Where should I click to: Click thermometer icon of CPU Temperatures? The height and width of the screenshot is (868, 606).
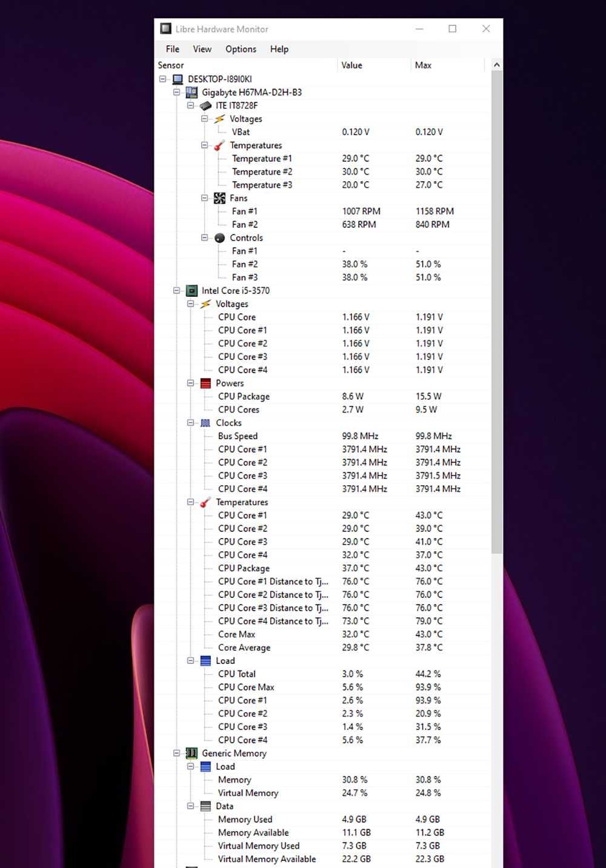[205, 502]
